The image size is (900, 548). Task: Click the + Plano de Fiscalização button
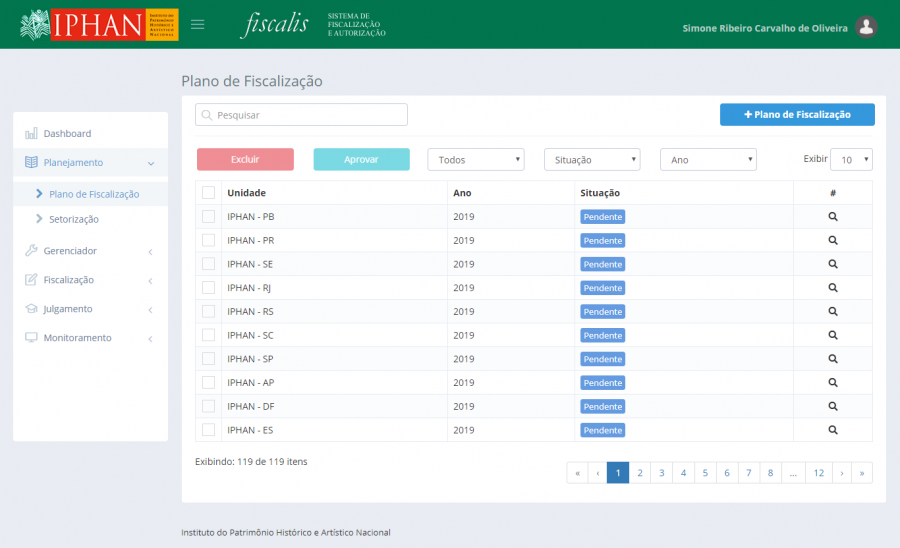tap(797, 115)
